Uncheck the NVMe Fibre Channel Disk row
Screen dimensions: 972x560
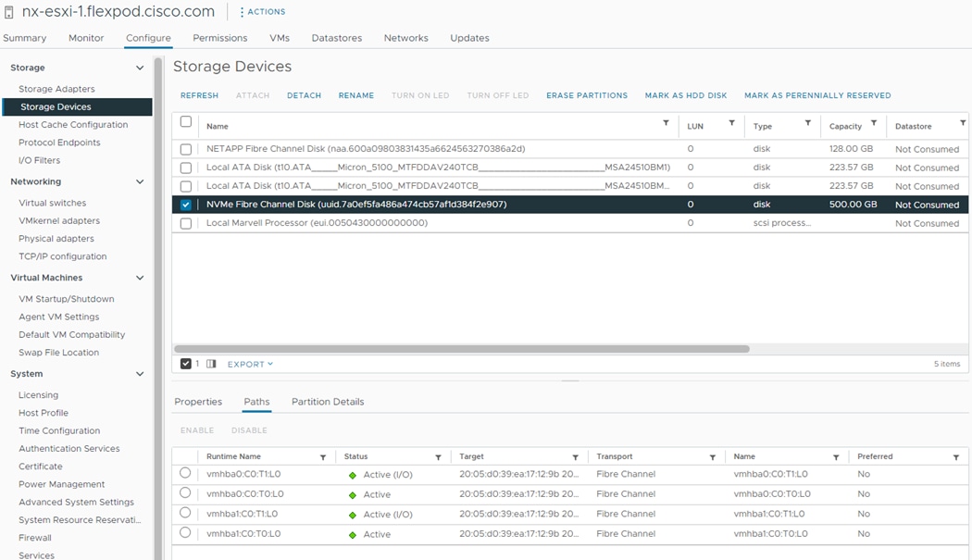186,205
